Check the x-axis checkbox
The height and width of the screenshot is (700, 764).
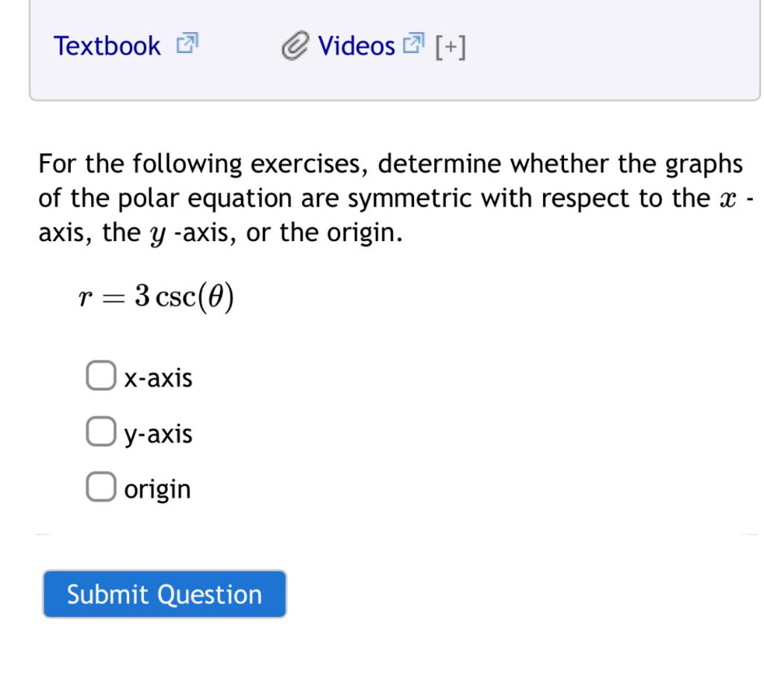[101, 375]
